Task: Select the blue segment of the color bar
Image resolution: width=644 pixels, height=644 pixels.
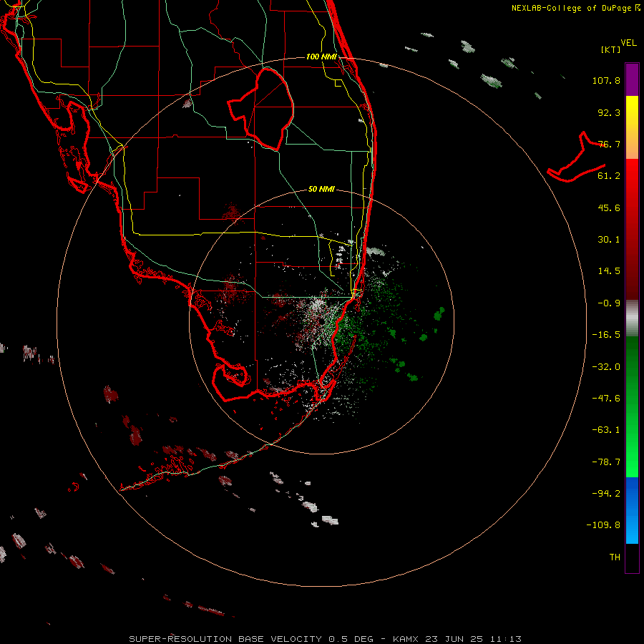Action: [632, 510]
